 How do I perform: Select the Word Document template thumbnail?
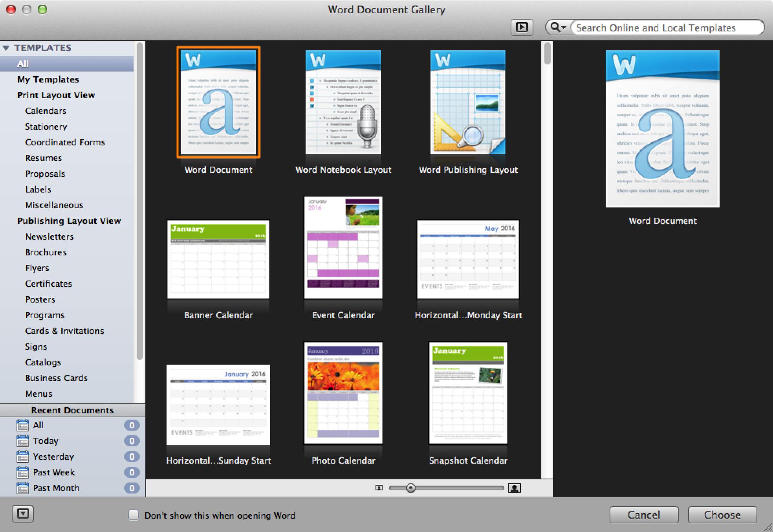[218, 102]
